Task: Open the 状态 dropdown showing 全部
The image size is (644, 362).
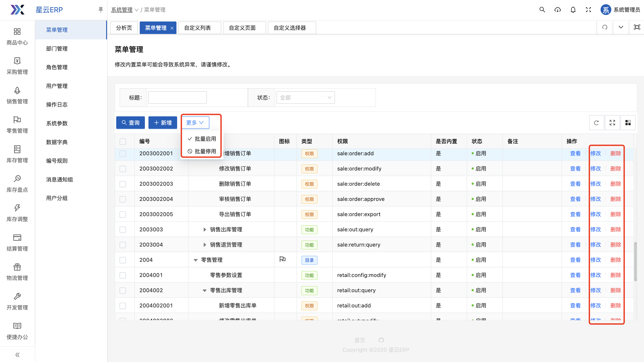Action: pyautogui.click(x=305, y=98)
